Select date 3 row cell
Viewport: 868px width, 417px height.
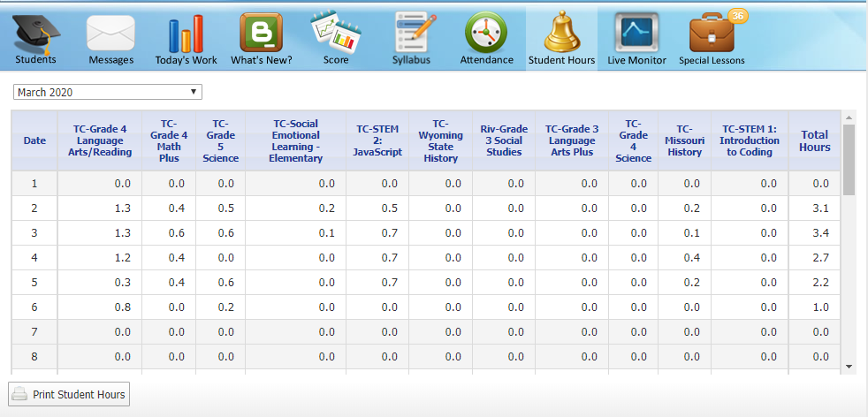coord(34,233)
